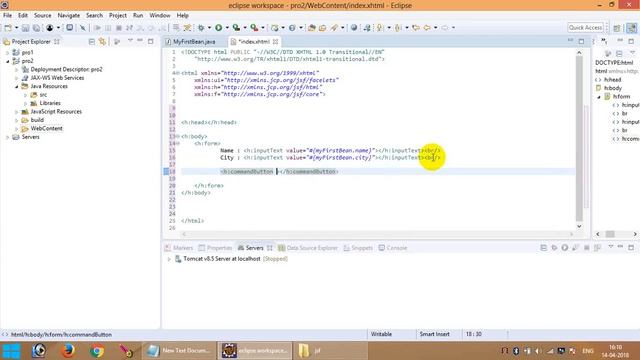Click Collapse All in Project Explorer

click(x=92, y=42)
